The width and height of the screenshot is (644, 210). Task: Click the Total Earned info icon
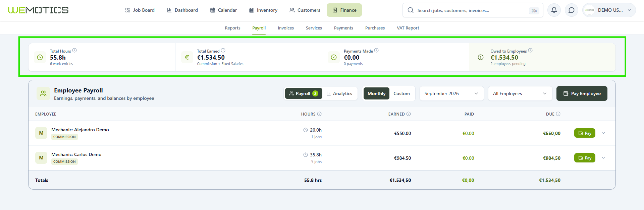click(223, 50)
